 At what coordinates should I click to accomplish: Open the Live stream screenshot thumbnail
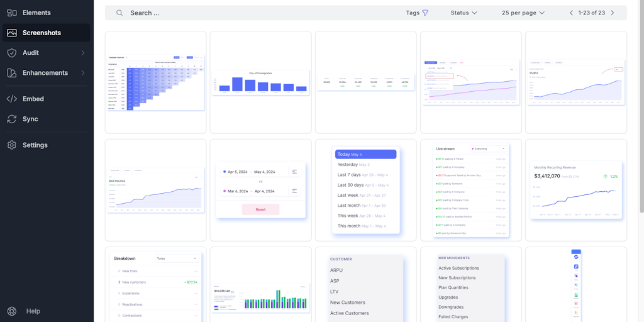(x=470, y=190)
